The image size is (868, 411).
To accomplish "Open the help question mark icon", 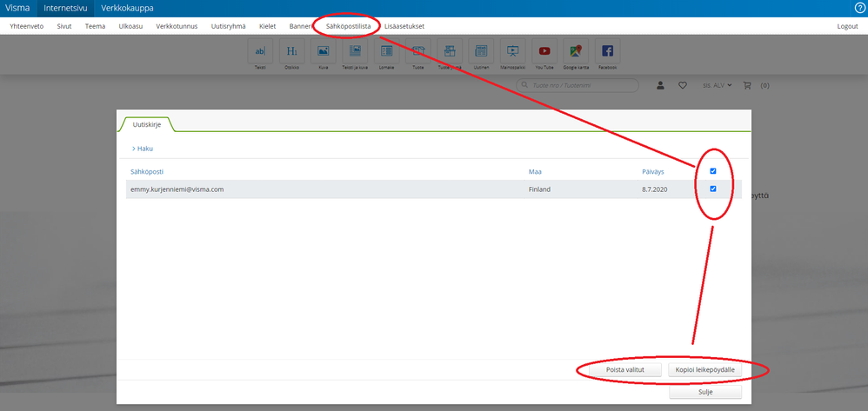I will pyautogui.click(x=859, y=8).
